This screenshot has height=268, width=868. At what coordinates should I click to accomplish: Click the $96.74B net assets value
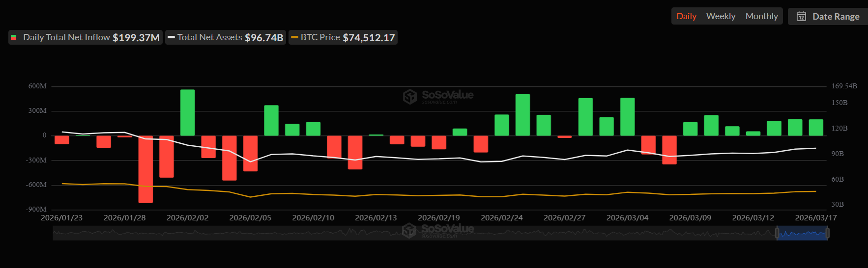(264, 37)
